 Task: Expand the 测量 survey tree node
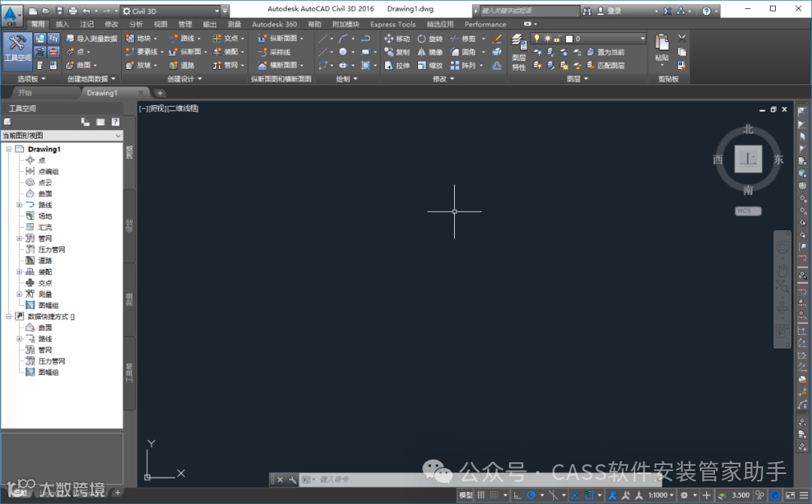click(19, 294)
